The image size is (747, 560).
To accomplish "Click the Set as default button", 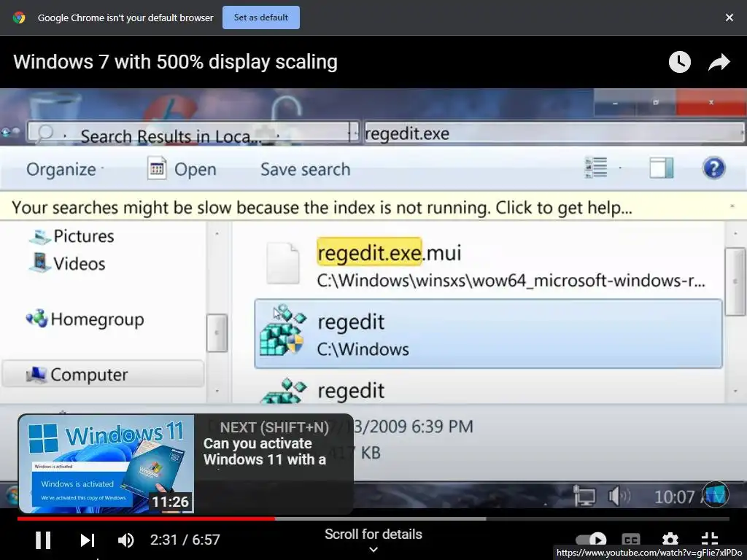I will coord(260,17).
